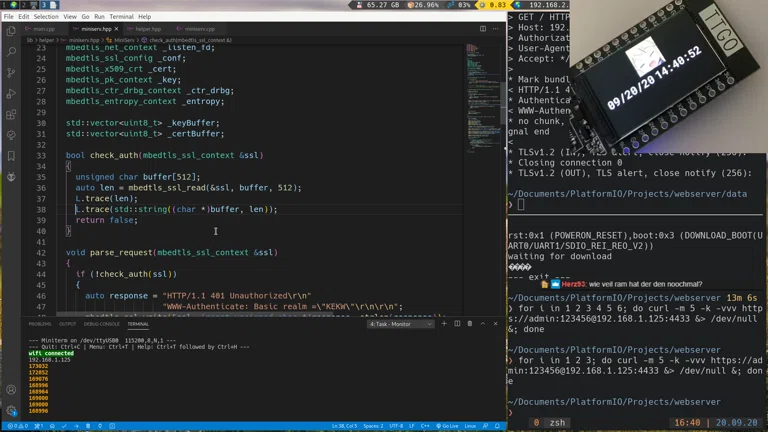Click PlatformIO Build checkmark in status bar
The height and width of the screenshot is (432, 768).
click(64, 426)
